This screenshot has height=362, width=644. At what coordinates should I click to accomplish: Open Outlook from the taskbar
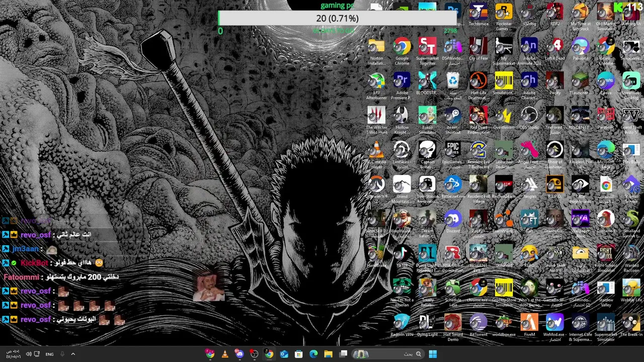pyautogui.click(x=284, y=354)
